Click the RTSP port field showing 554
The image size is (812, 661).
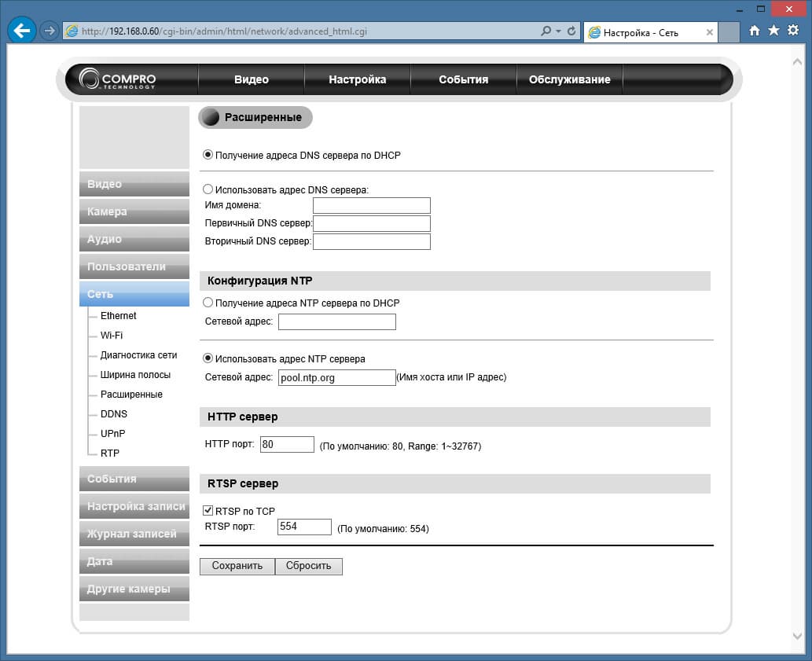pos(304,527)
